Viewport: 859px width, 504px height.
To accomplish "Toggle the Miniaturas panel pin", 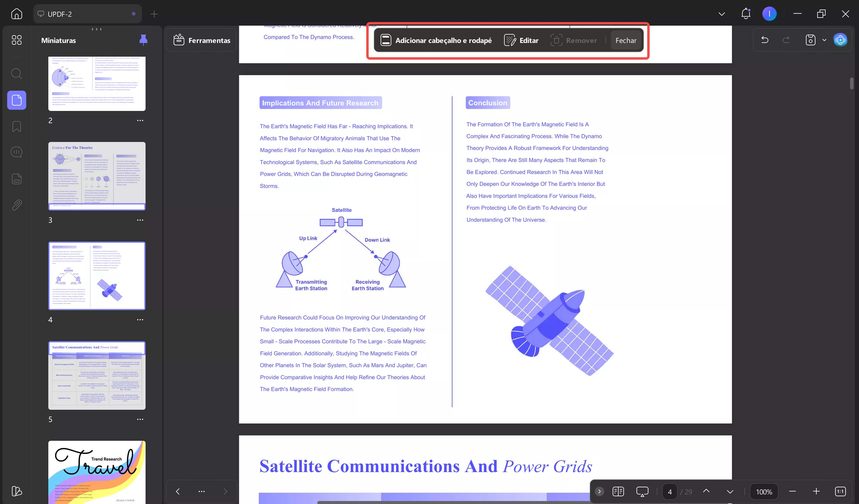I will click(x=143, y=40).
